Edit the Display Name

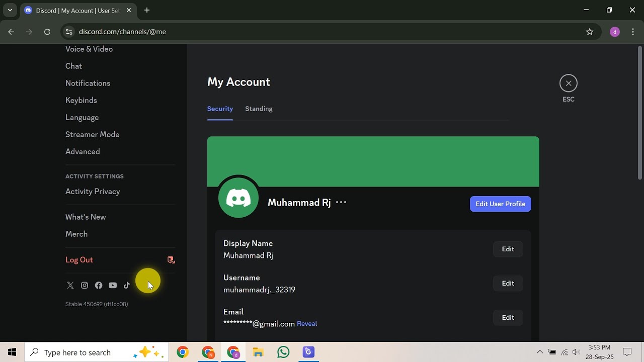(508, 249)
